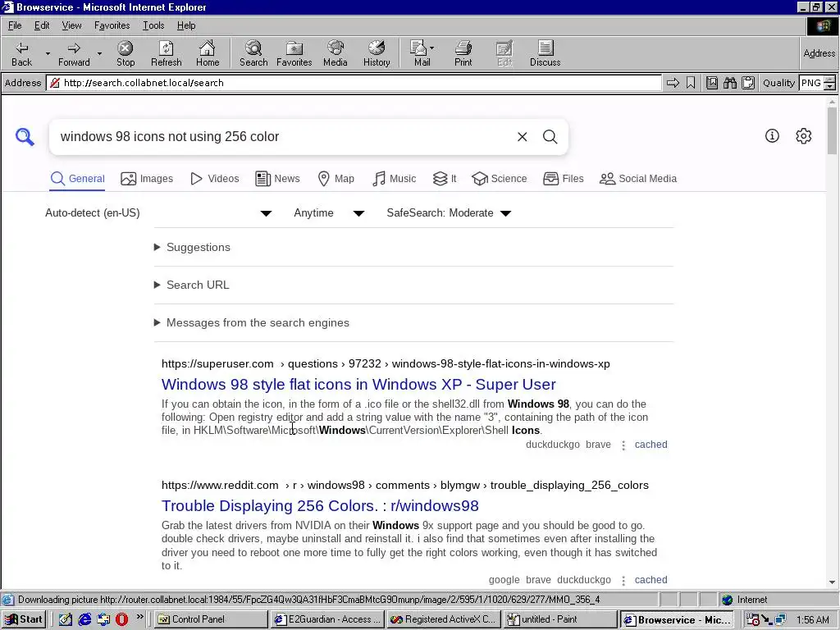Open the Favorites menu
Image resolution: width=840 pixels, height=630 pixels.
pyautogui.click(x=112, y=25)
